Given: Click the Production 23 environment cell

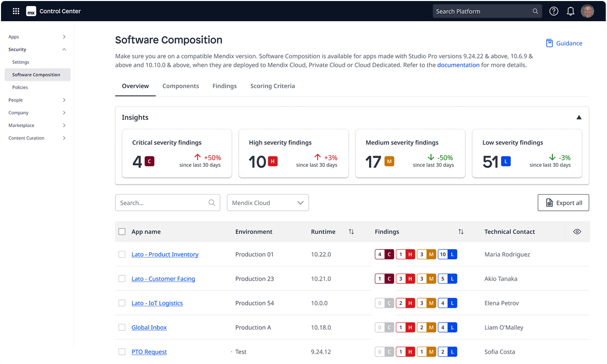Looking at the screenshot, I should click(x=254, y=279).
